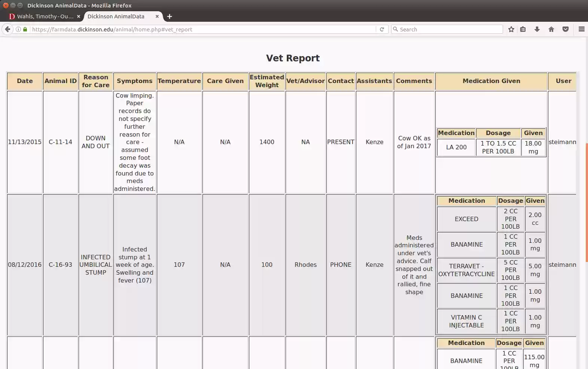Click the Rhodes vet/advisor cell
Image resolution: width=588 pixels, height=369 pixels.
(x=305, y=265)
